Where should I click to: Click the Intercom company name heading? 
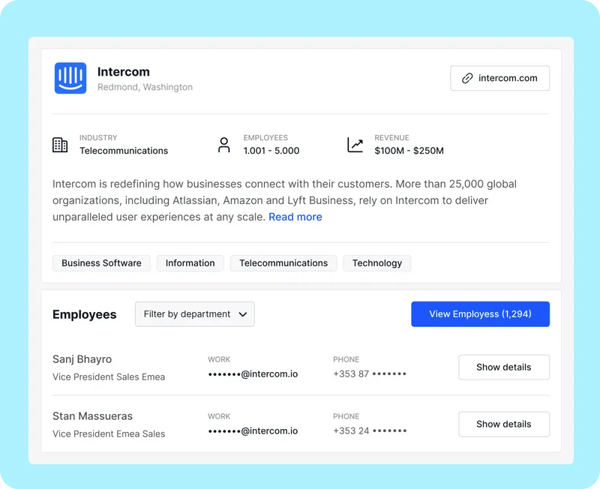123,72
